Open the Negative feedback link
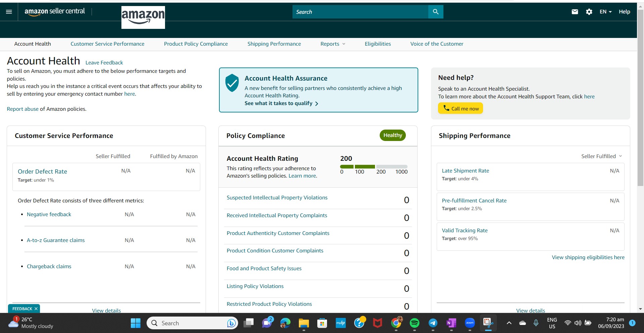The height and width of the screenshot is (333, 644). [49, 215]
